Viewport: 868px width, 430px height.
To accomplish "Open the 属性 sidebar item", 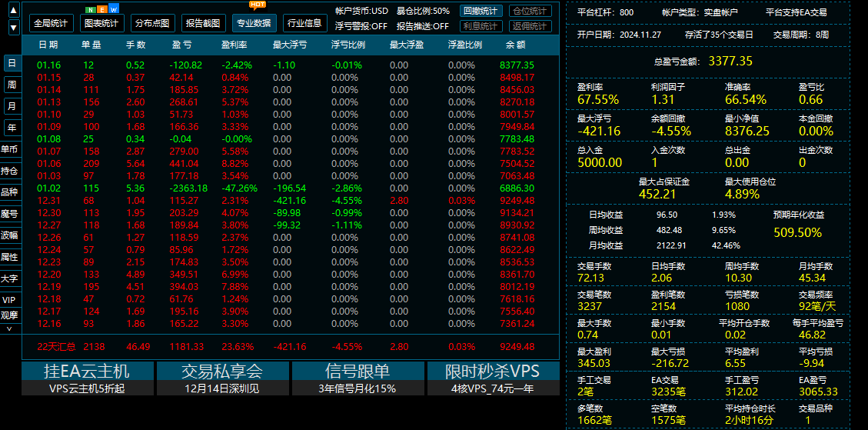I will [x=9, y=257].
